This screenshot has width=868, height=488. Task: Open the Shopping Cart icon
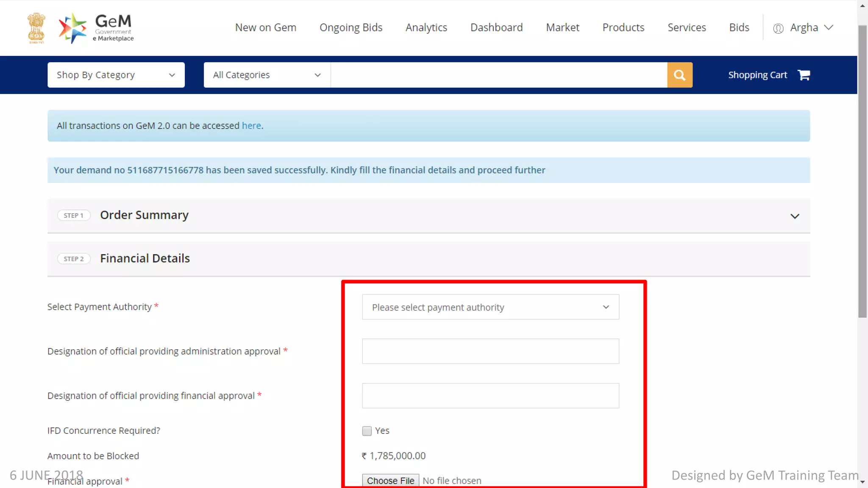(804, 75)
